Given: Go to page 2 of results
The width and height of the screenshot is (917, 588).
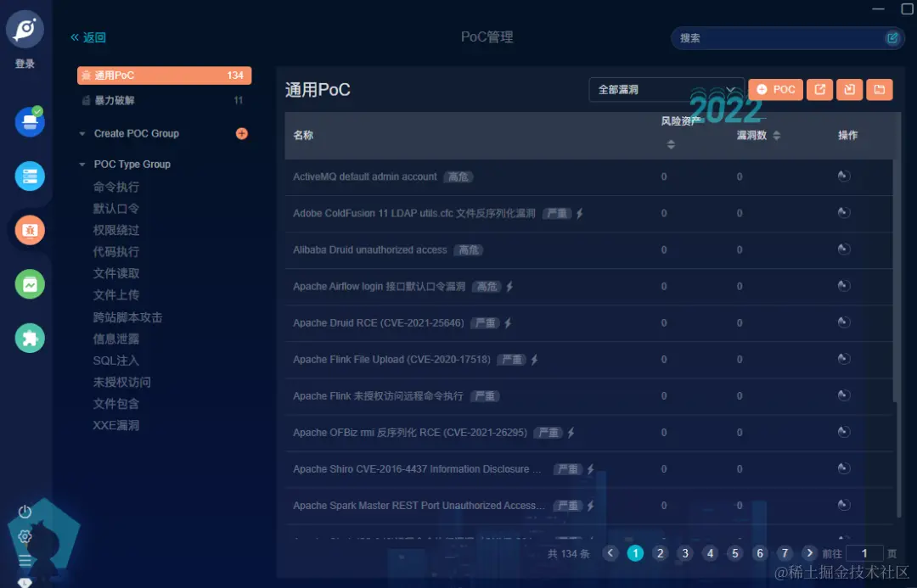Looking at the screenshot, I should coord(661,553).
